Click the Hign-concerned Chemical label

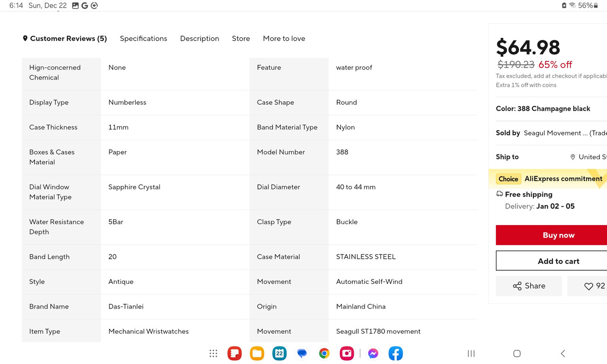[x=55, y=73]
